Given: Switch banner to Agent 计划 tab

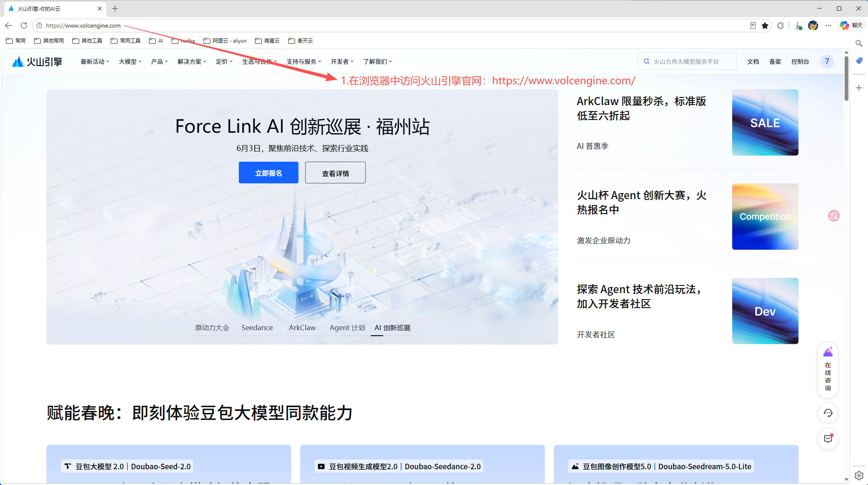Looking at the screenshot, I should click(347, 328).
